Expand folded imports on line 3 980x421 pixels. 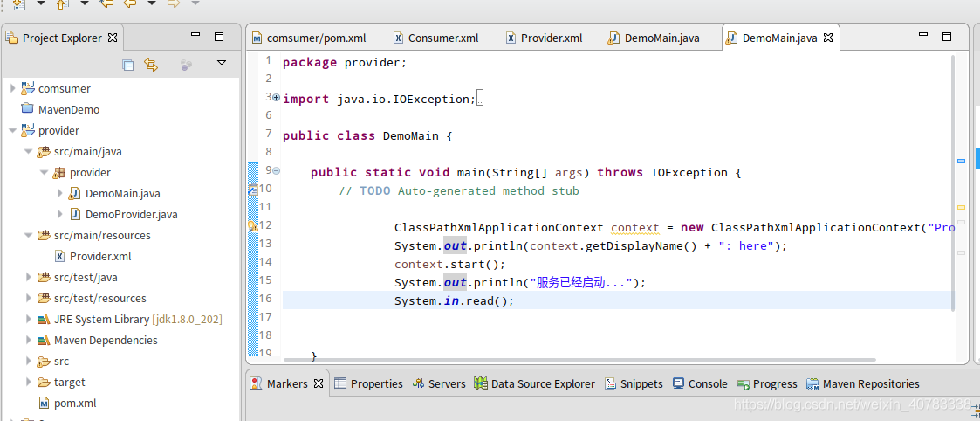point(276,97)
